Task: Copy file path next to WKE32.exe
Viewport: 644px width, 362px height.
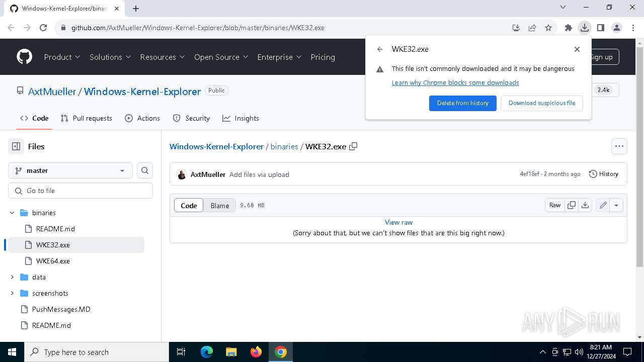Action: pyautogui.click(x=353, y=146)
